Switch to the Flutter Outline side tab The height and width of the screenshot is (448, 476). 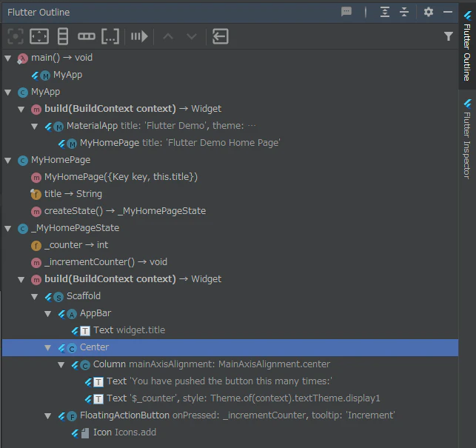(467, 46)
